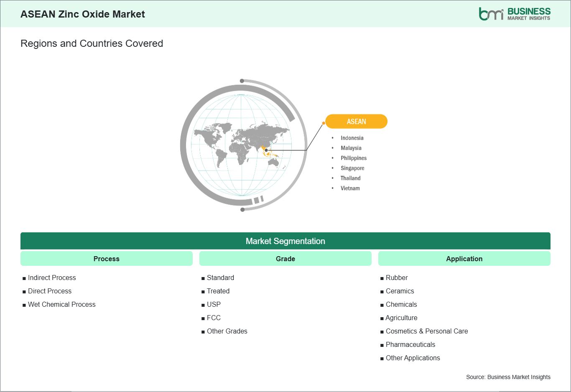Select Wet Chemical Process item
Screen dimensions: 571x392
click(x=62, y=304)
